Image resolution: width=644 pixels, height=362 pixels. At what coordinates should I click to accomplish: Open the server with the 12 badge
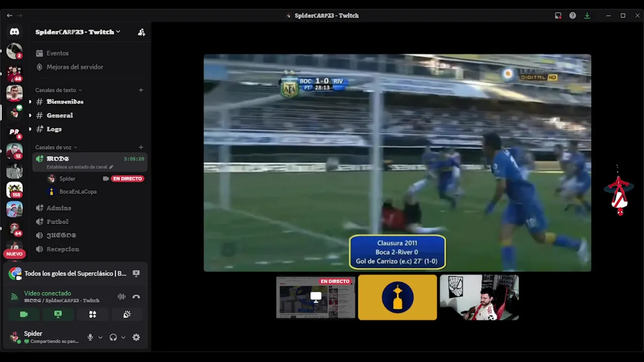click(x=15, y=151)
